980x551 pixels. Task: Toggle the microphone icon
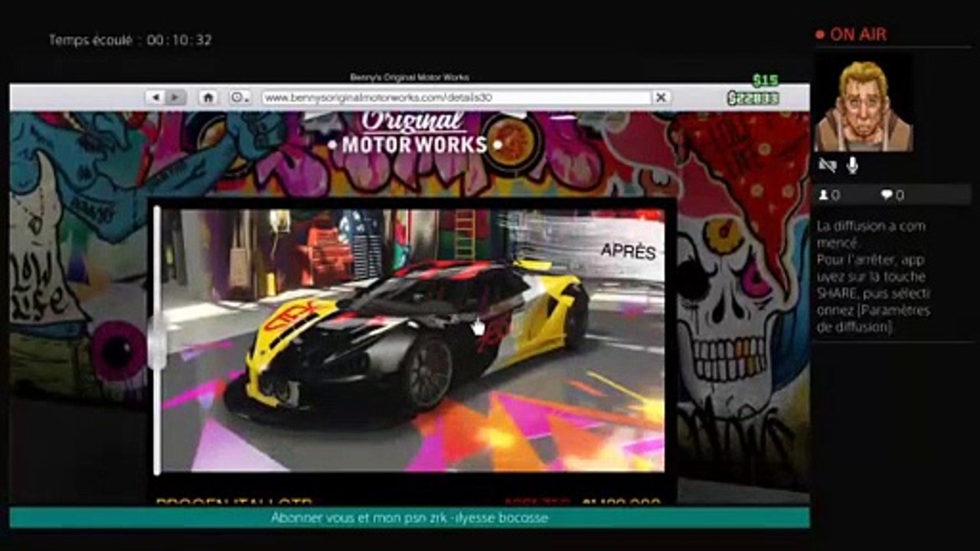pyautogui.click(x=852, y=165)
